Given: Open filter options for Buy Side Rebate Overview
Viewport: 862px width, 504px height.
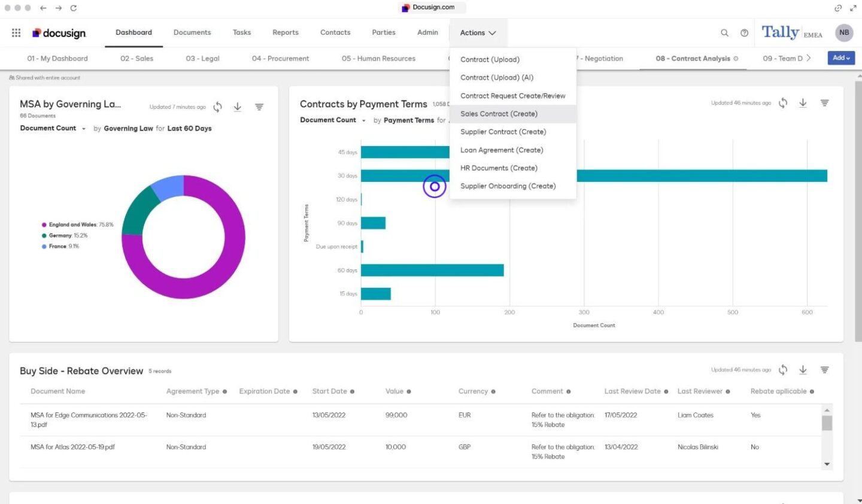Looking at the screenshot, I should pos(824,369).
